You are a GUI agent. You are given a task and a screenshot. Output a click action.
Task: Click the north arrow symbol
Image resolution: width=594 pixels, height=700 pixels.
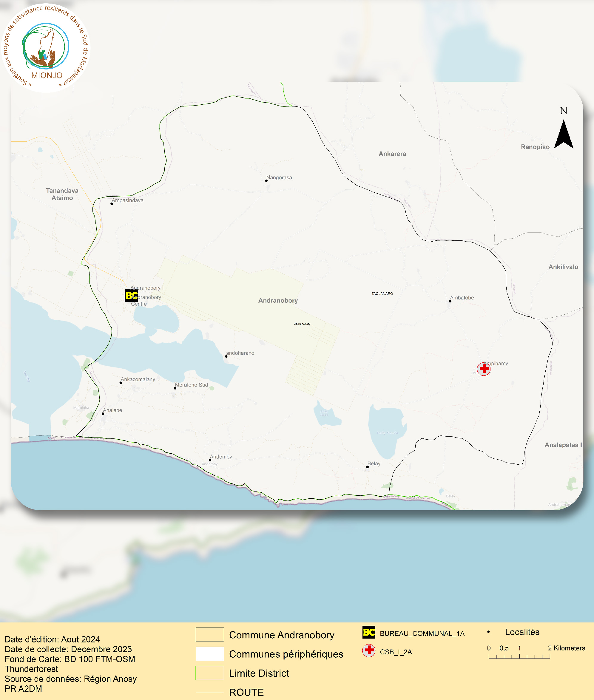pyautogui.click(x=563, y=134)
